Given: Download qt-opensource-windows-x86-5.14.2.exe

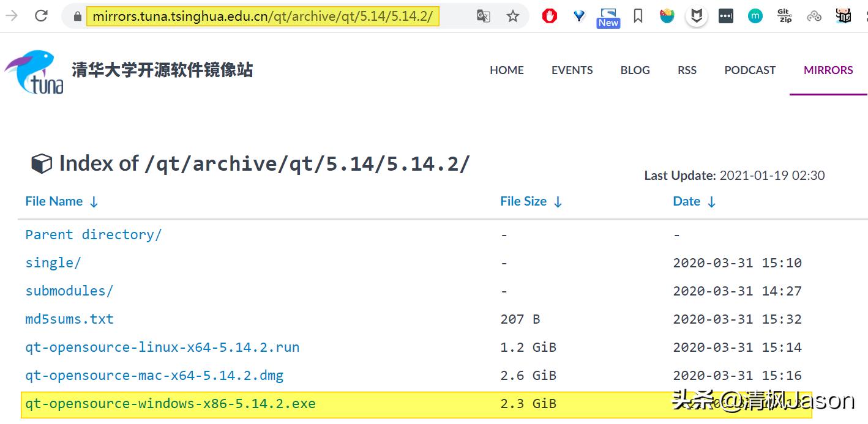Looking at the screenshot, I should 170,403.
